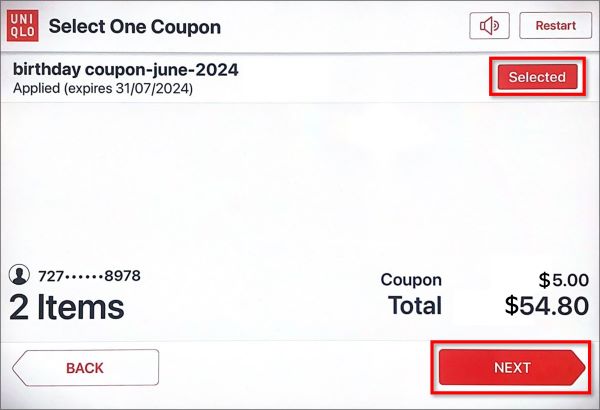Click the member profile icon
600x410 pixels.
click(19, 274)
